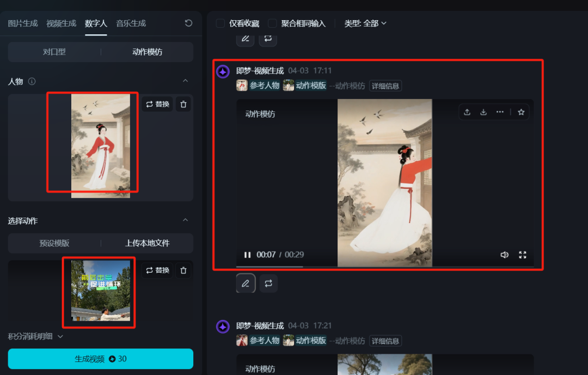Click the uploaded 人物 painting thumbnail
The height and width of the screenshot is (375, 588).
tap(101, 146)
